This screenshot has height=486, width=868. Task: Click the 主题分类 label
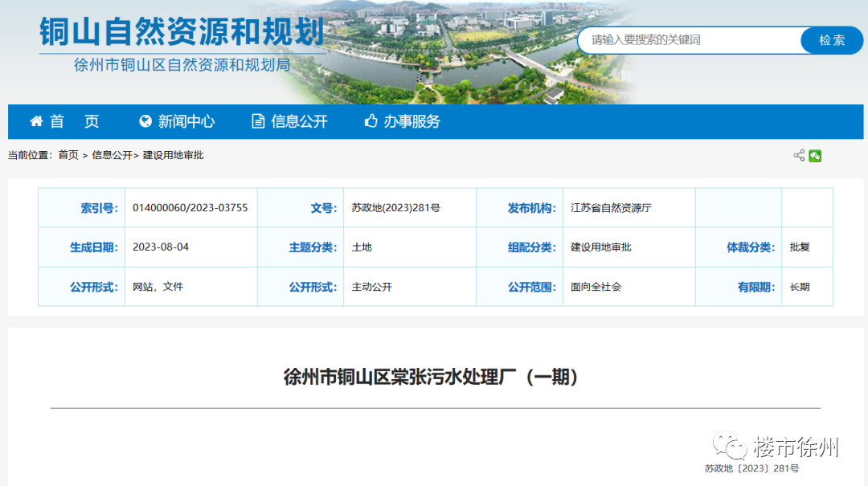(x=313, y=247)
